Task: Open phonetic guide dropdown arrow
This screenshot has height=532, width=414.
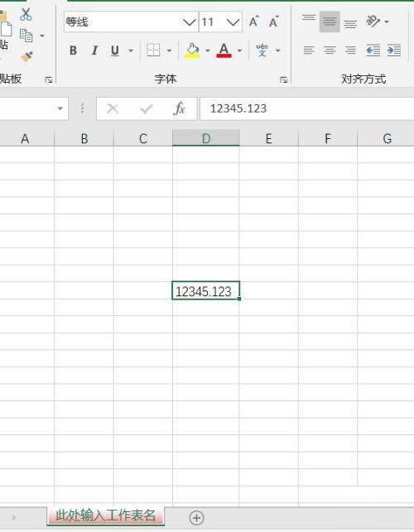Action: click(x=278, y=50)
